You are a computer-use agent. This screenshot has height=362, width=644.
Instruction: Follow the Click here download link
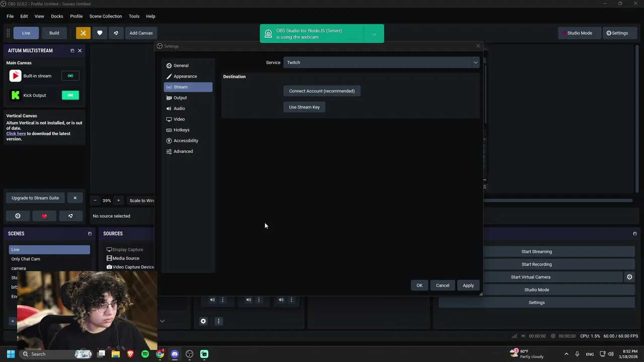tap(16, 134)
